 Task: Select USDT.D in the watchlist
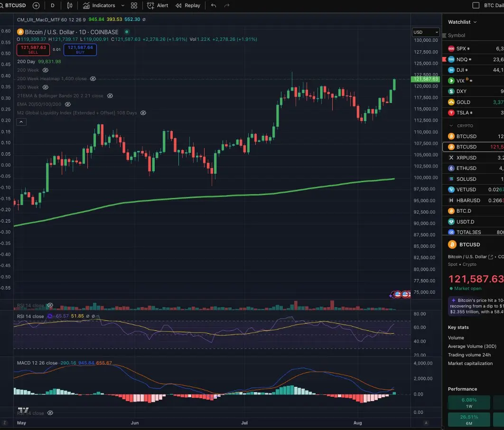click(x=473, y=222)
